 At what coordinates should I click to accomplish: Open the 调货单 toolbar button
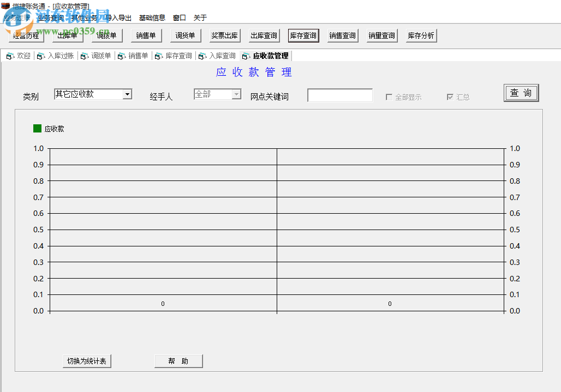coord(186,36)
